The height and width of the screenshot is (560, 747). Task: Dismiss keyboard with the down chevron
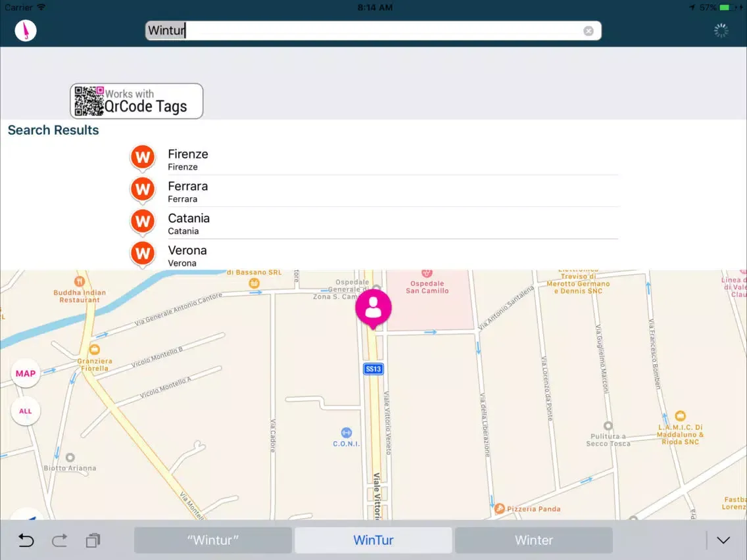point(723,540)
